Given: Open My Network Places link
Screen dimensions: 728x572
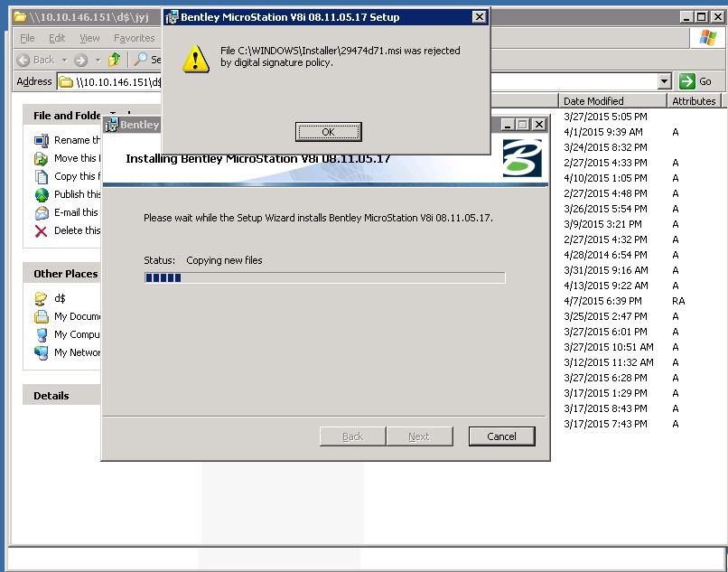Looking at the screenshot, I should click(77, 352).
